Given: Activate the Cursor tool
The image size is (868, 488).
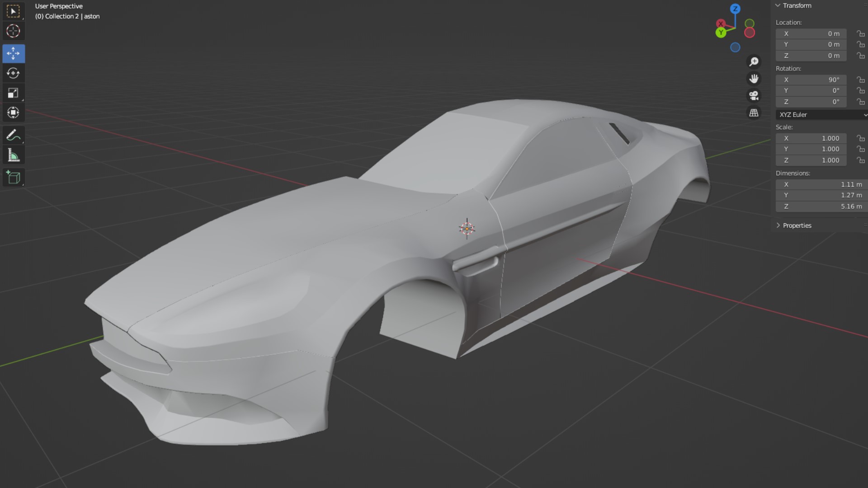Looking at the screenshot, I should click(13, 31).
